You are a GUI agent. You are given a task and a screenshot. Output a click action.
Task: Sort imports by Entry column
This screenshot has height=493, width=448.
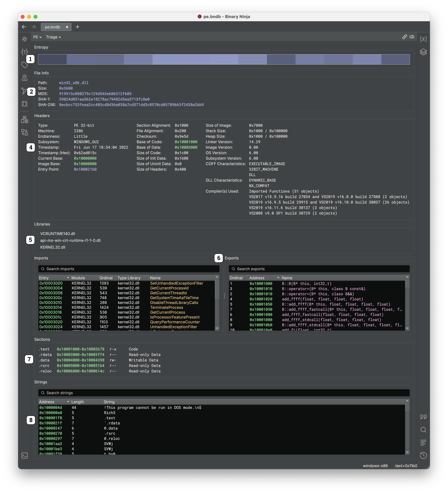pyautogui.click(x=54, y=278)
